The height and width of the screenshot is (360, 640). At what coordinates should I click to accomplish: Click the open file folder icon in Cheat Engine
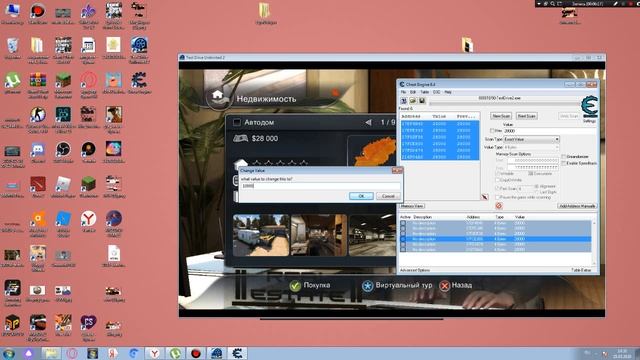(413, 100)
